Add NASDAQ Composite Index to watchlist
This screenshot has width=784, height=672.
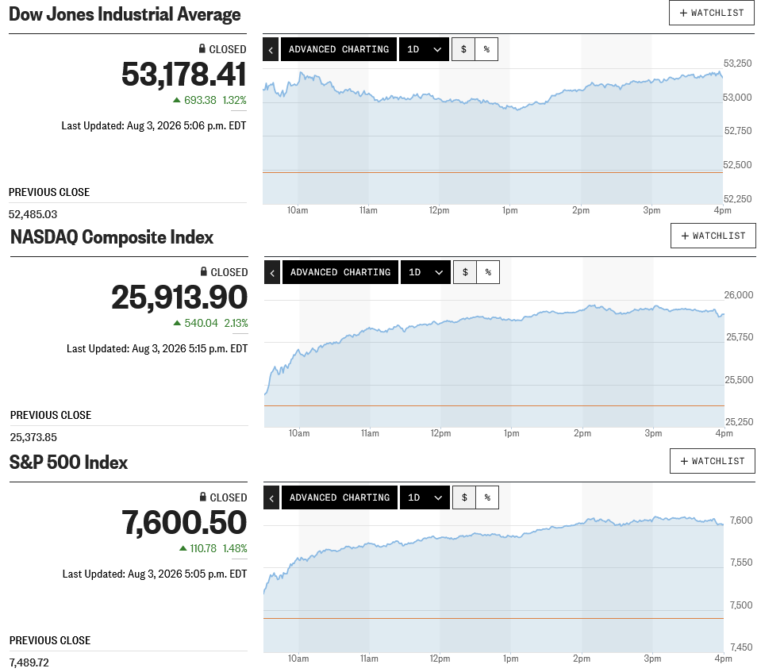click(713, 236)
